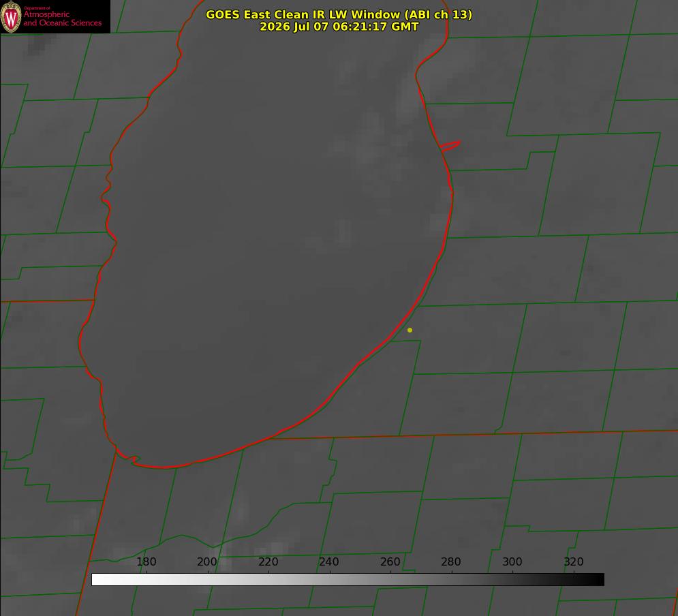Select the 300 colorbar label
This screenshot has width=678, height=616.
click(x=512, y=561)
